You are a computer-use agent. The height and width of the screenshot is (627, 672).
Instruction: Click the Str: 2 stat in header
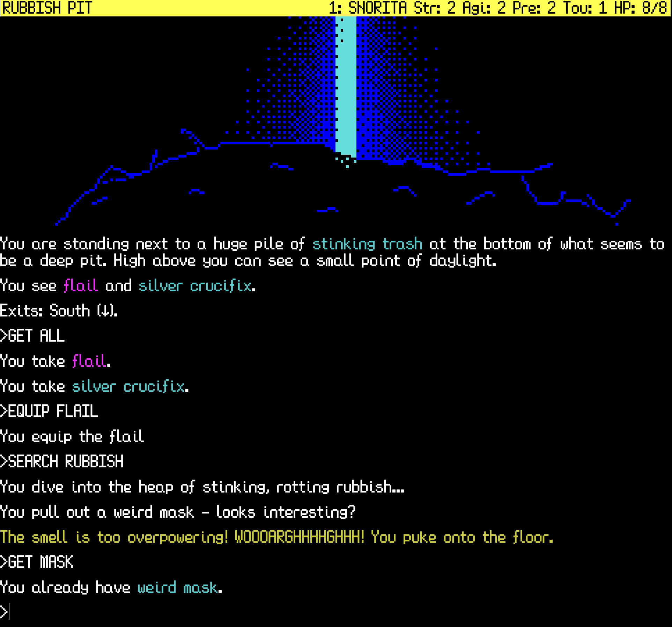[x=434, y=8]
